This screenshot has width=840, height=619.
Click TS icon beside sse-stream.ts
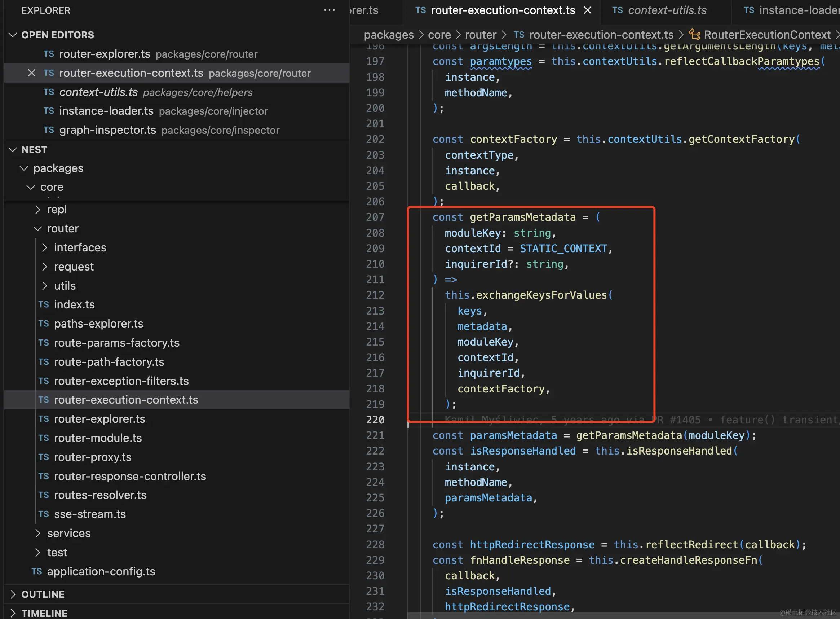(43, 514)
